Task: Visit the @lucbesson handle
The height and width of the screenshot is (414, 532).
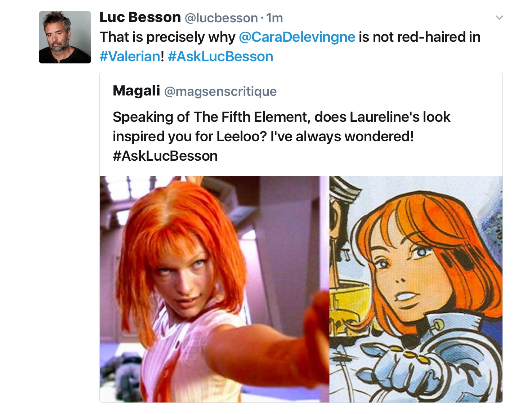Action: [x=221, y=18]
